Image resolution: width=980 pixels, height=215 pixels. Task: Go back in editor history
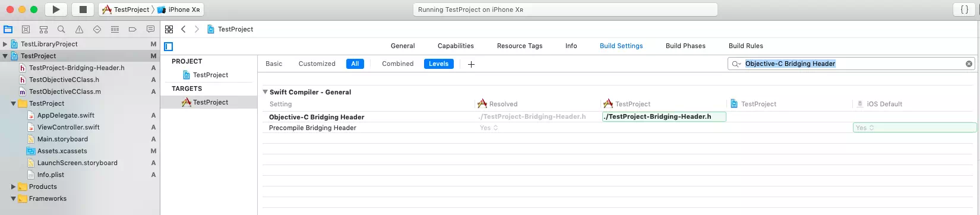(184, 29)
